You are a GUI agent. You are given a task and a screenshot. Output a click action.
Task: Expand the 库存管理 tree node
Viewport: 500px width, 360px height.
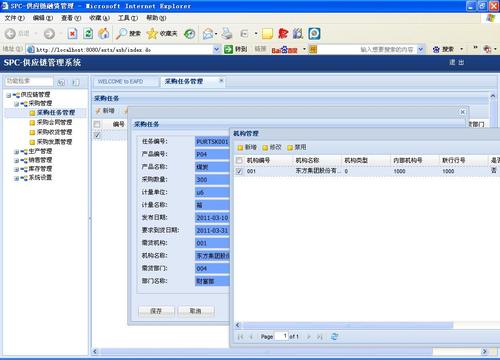16,169
